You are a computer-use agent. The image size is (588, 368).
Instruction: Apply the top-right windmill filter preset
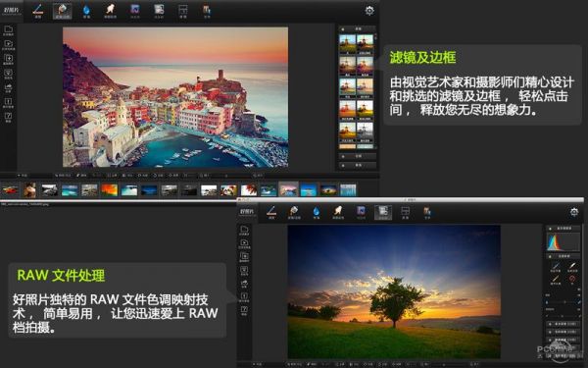click(x=365, y=43)
